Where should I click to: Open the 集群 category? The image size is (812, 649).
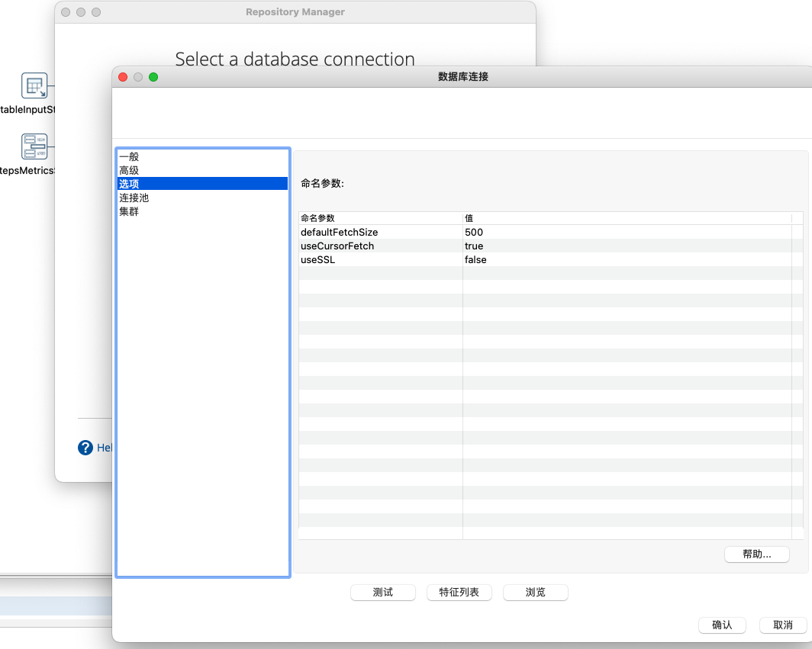[x=202, y=211]
